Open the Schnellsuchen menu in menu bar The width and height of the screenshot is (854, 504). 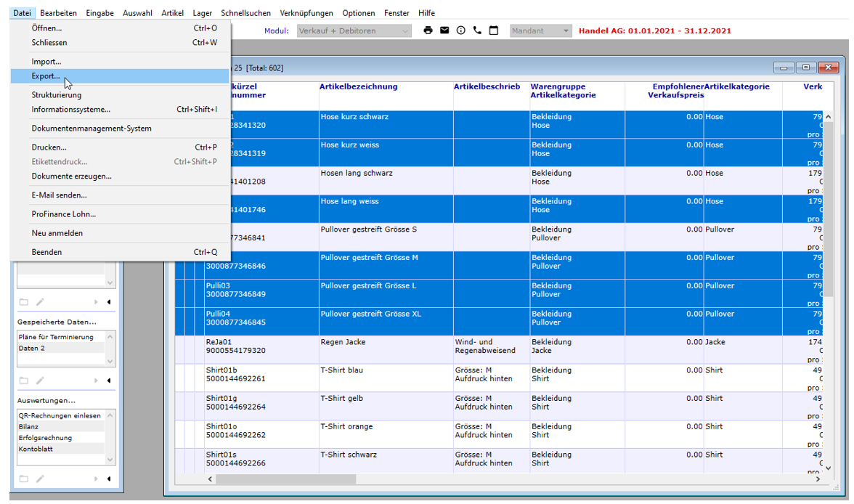(246, 13)
